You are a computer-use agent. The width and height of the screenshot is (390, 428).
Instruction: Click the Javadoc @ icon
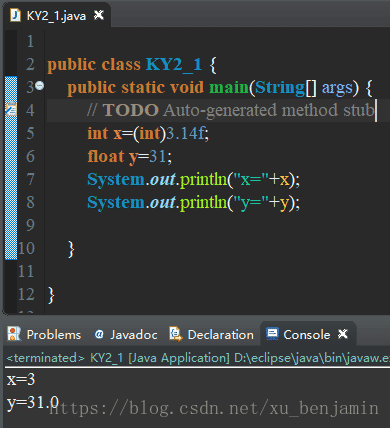[x=99, y=334]
